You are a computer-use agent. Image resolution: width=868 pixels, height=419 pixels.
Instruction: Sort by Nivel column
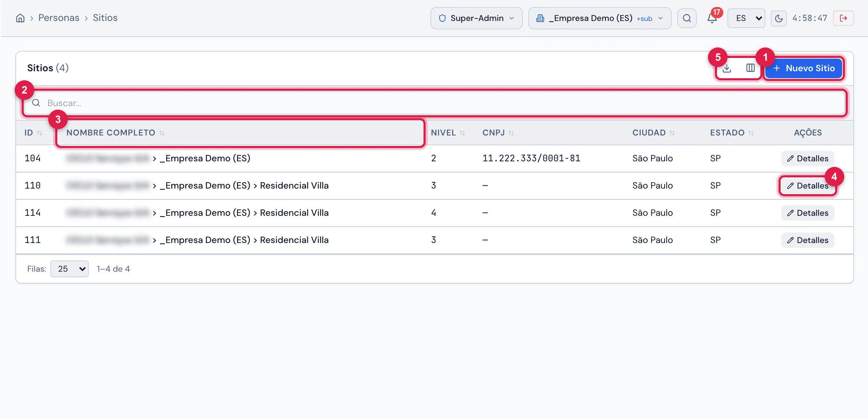pos(448,133)
